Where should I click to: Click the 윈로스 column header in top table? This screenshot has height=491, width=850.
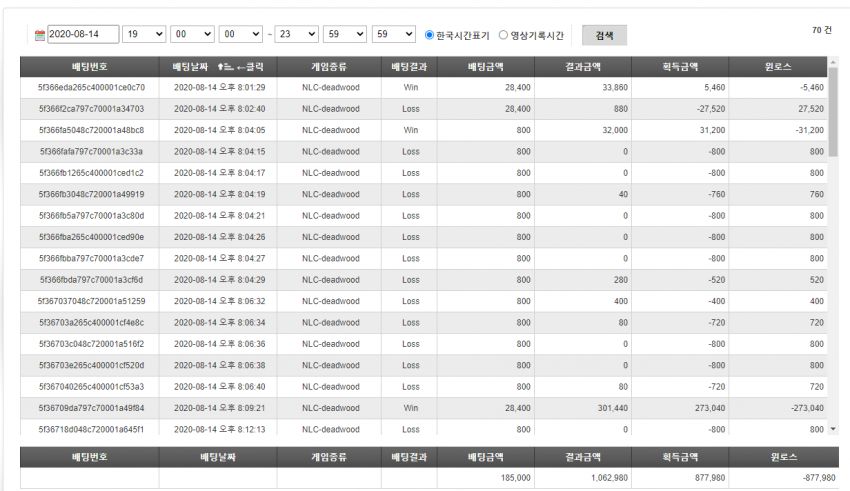tap(778, 67)
